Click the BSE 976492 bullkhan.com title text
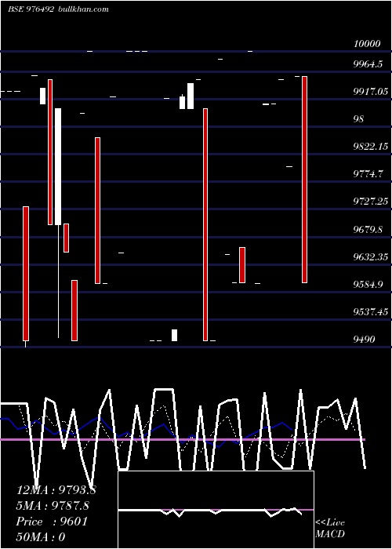The height and width of the screenshot is (549, 392). pos(58,9)
